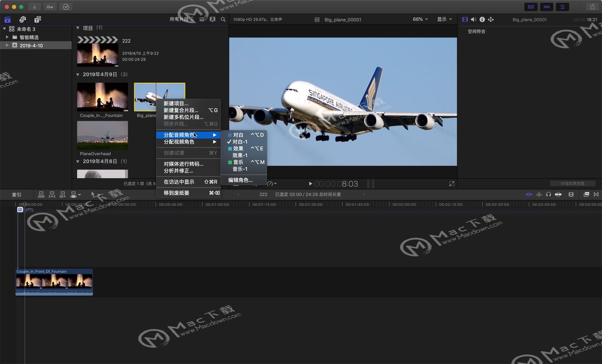
Task: Collapse the 2019年4月9日 group
Action: point(78,74)
